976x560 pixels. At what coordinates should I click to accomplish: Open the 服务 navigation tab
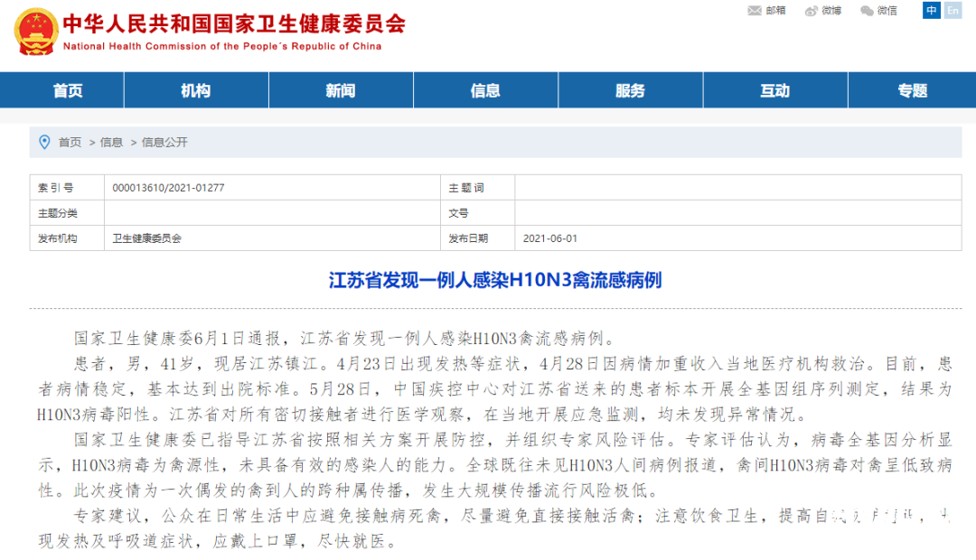point(631,90)
